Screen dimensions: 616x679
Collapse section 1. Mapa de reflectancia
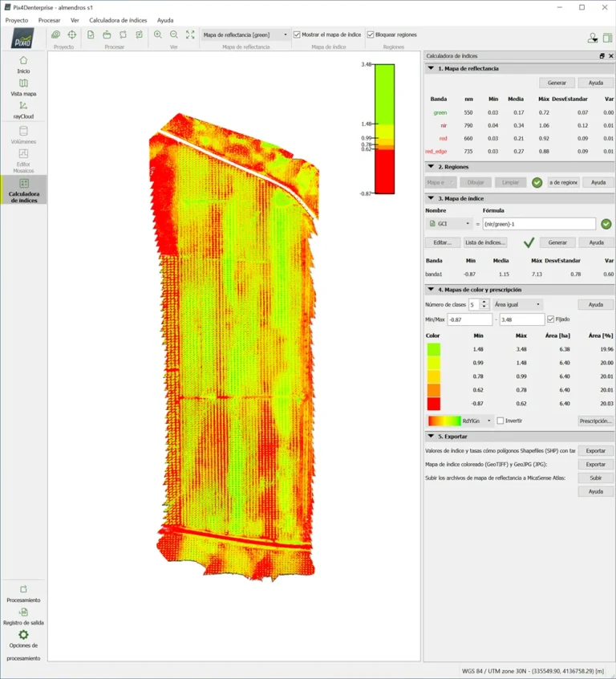tap(431, 68)
